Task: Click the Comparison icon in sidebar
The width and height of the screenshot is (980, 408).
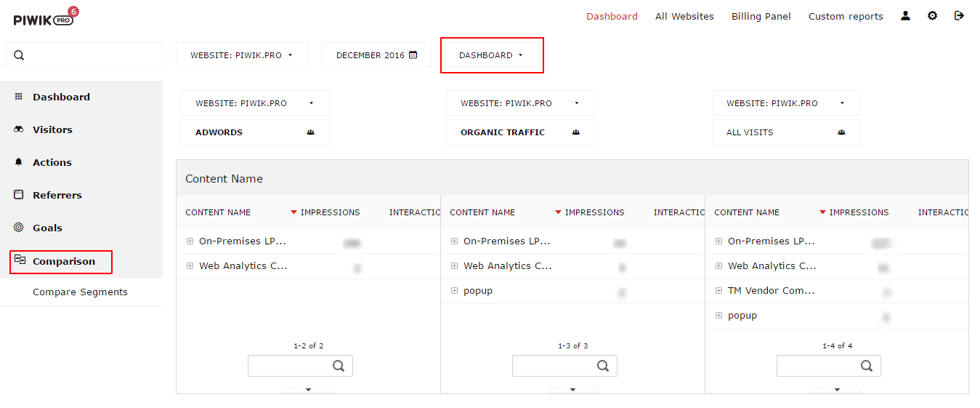Action: click(20, 260)
